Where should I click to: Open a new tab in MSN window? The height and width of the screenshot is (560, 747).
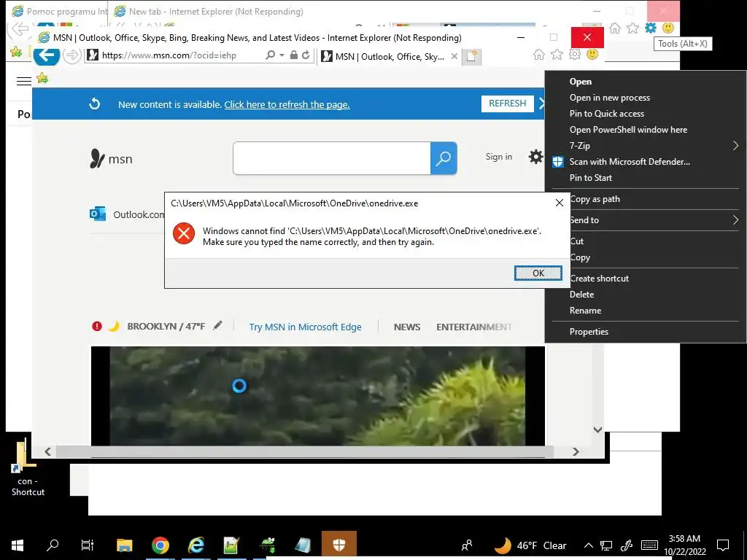471,56
